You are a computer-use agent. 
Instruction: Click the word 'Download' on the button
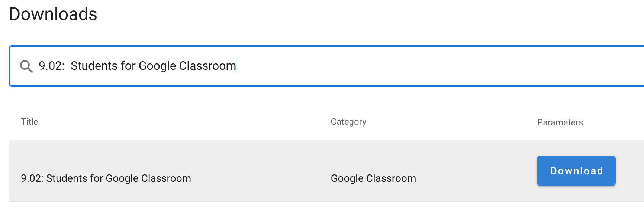pyautogui.click(x=576, y=171)
